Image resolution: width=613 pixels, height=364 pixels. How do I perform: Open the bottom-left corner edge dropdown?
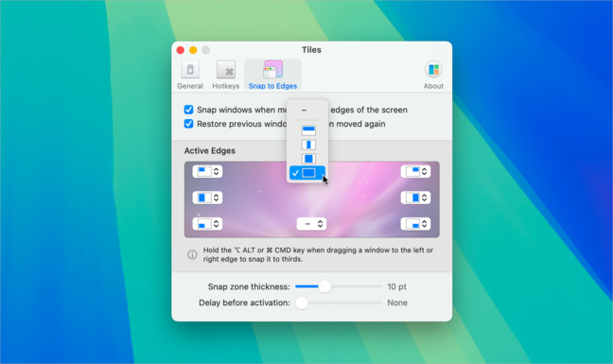tap(207, 223)
